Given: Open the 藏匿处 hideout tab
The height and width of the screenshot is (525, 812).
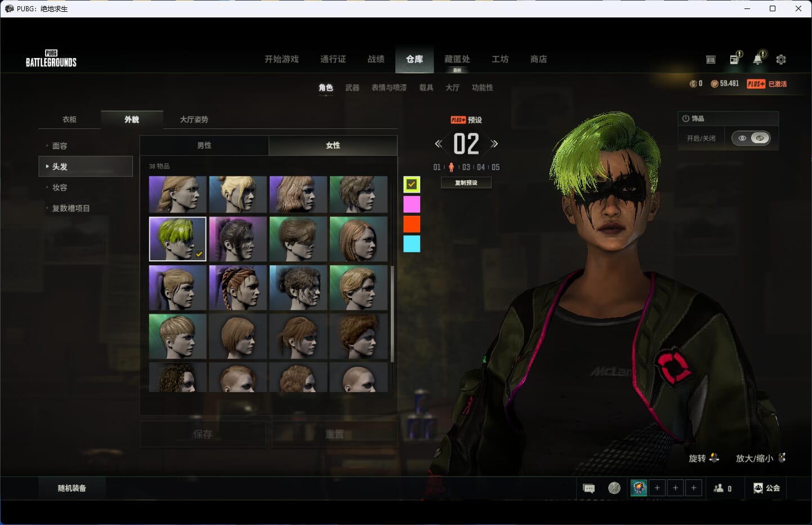Looking at the screenshot, I should pos(457,59).
